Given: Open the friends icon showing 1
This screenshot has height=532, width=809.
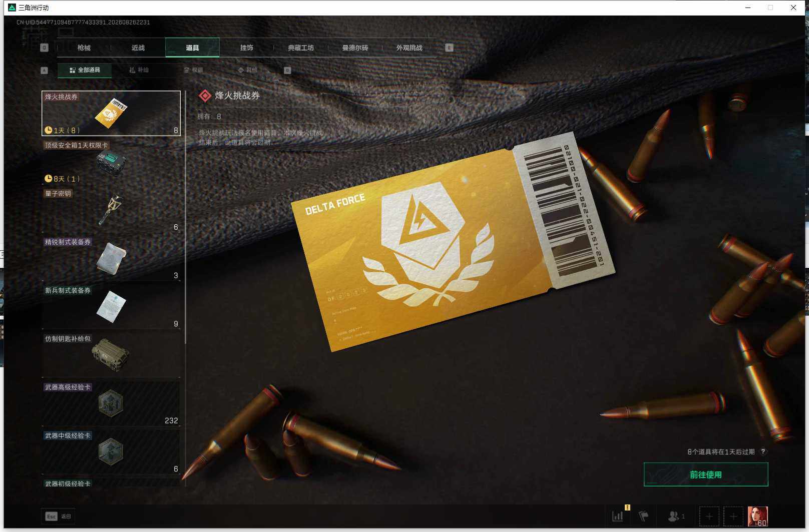Looking at the screenshot, I should [676, 516].
